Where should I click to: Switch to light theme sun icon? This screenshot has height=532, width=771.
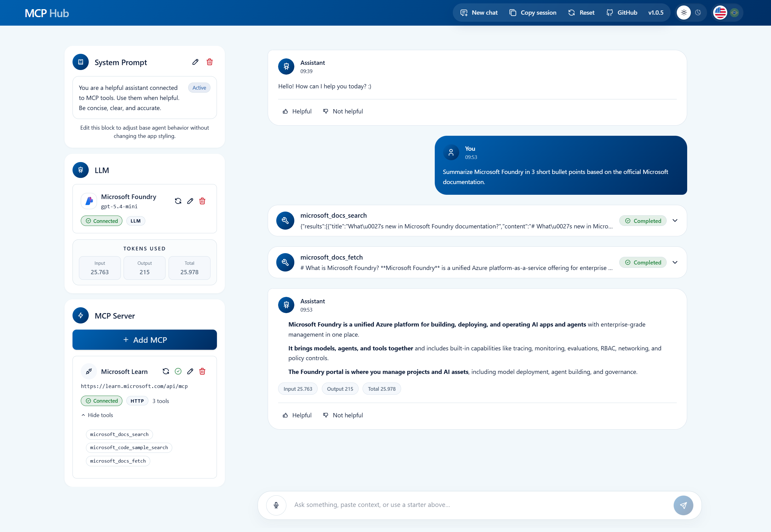683,13
